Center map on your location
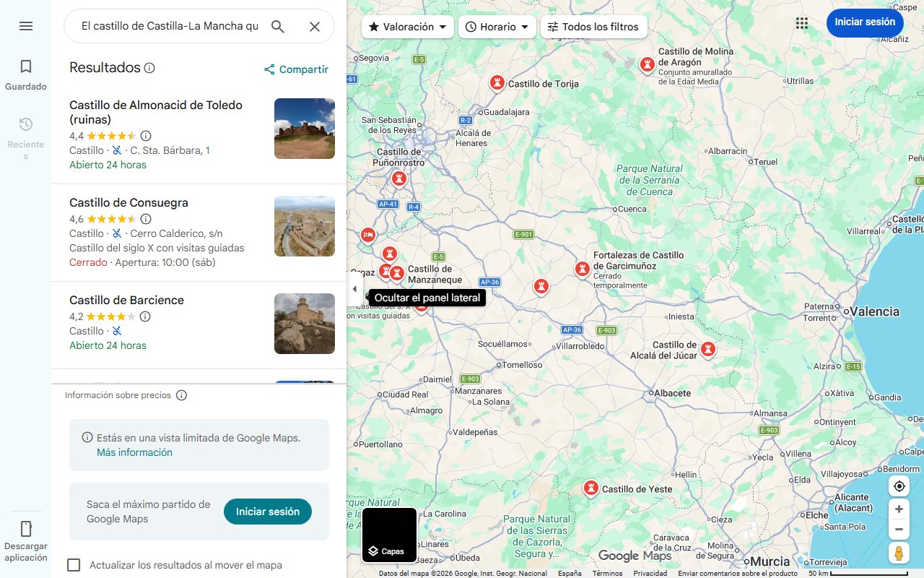This screenshot has height=578, width=924. (899, 486)
